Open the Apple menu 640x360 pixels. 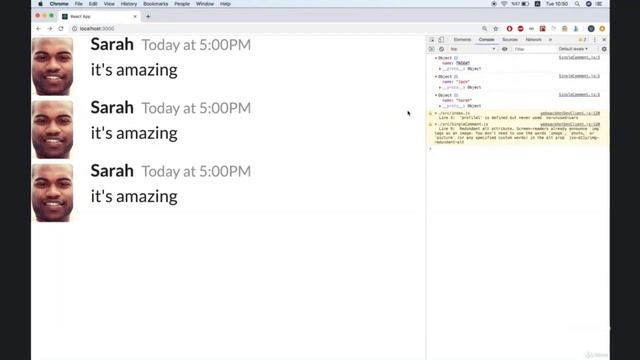coord(40,4)
